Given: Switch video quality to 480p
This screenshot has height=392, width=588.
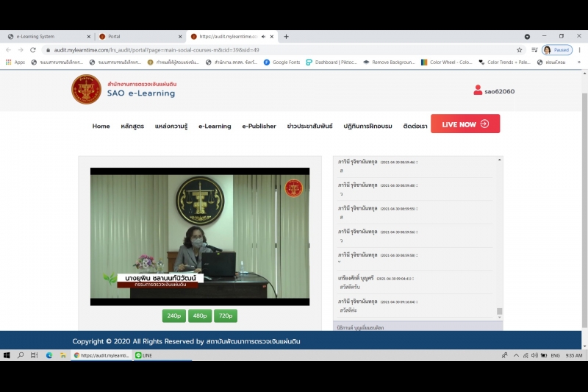Looking at the screenshot, I should point(199,316).
